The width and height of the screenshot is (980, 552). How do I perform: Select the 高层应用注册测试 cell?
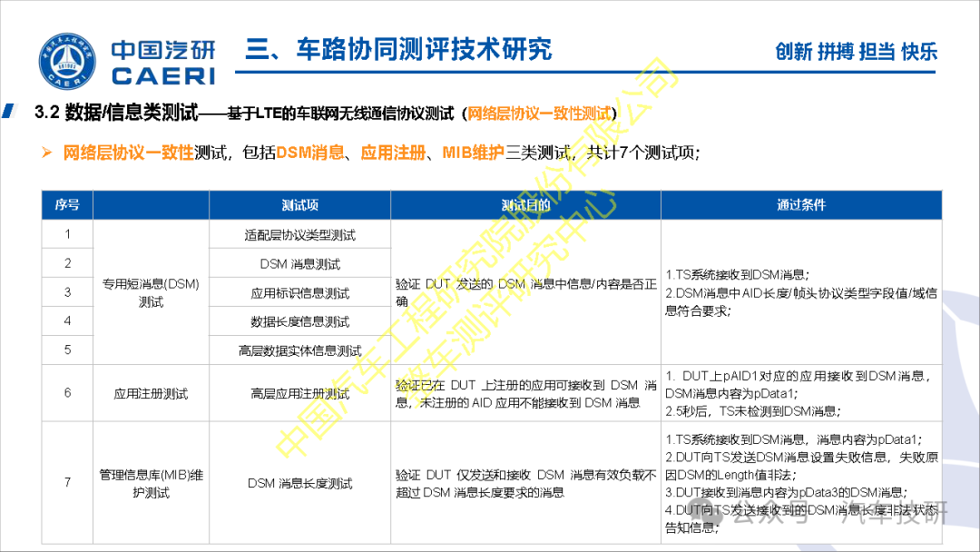(300, 393)
